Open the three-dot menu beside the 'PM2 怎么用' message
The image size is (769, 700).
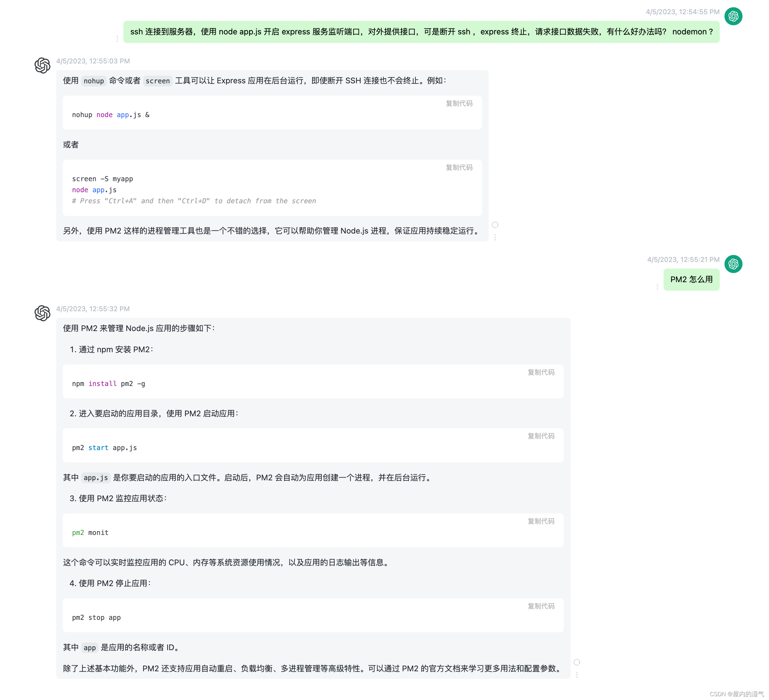click(657, 287)
